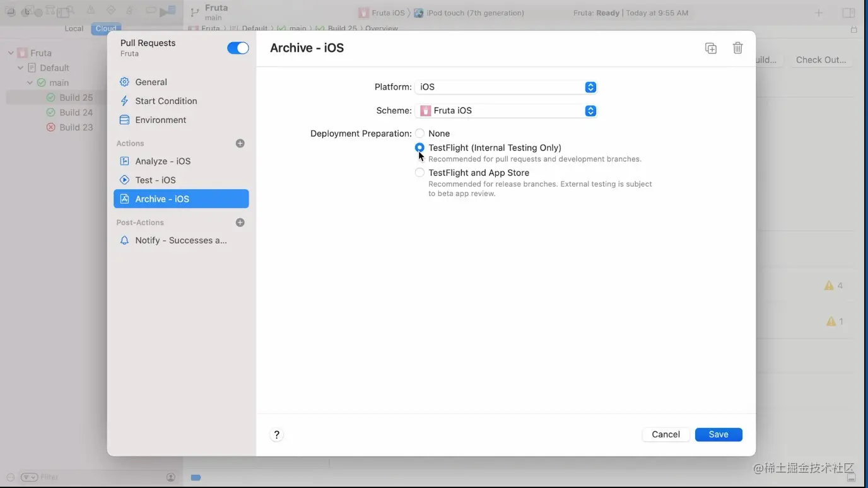Collapse the main branch node
The image size is (868, 488).
click(30, 83)
